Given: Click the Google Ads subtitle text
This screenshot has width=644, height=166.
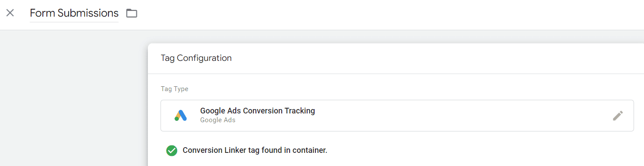Looking at the screenshot, I should pyautogui.click(x=217, y=120).
